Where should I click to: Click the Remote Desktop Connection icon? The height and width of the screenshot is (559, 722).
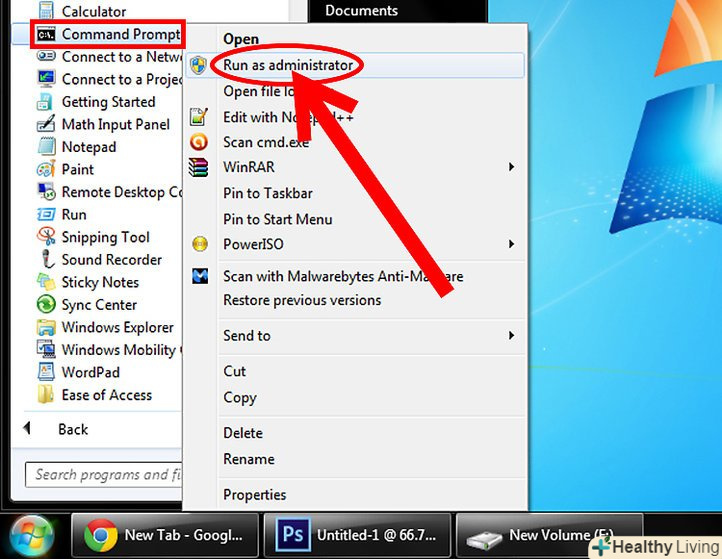pos(46,192)
